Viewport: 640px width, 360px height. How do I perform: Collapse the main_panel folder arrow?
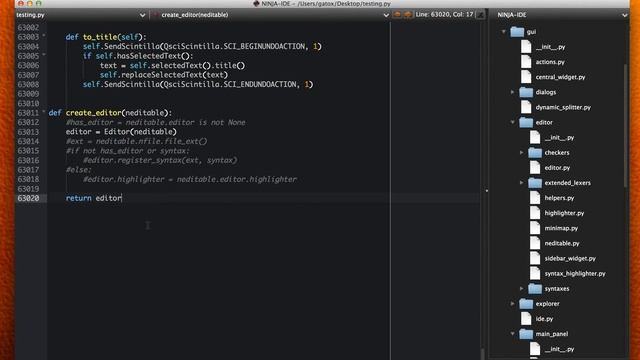(513, 333)
